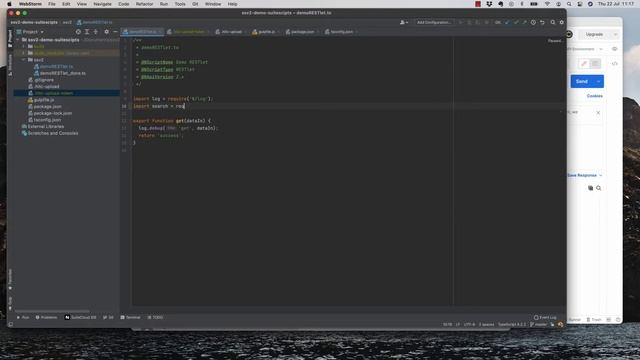The image size is (640, 360).
Task: Click the Git push arrow icon
Action: tap(524, 22)
